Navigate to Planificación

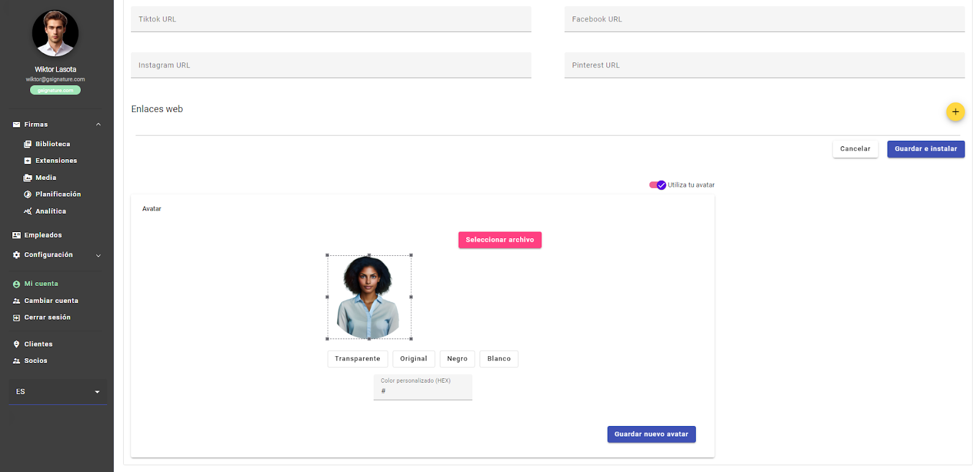[x=58, y=194]
